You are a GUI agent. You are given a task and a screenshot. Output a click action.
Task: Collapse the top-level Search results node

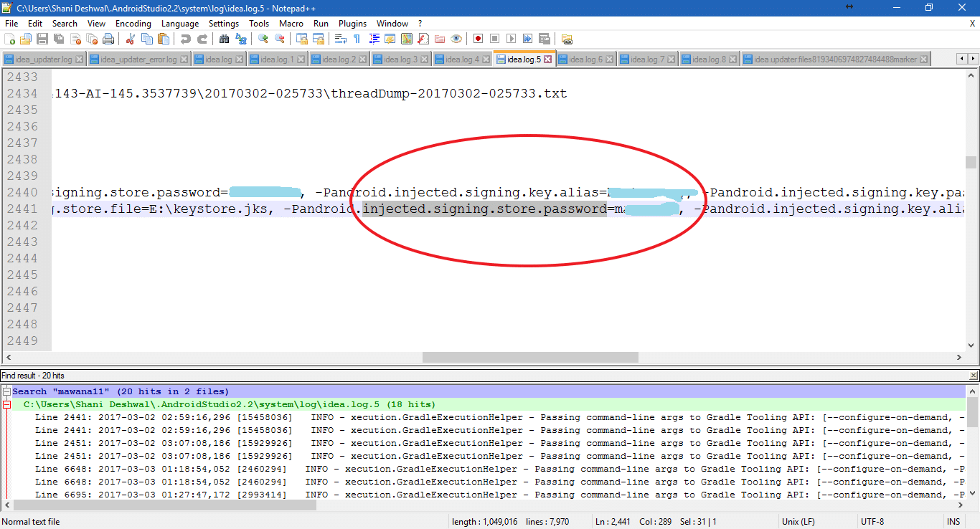pyautogui.click(x=6, y=392)
